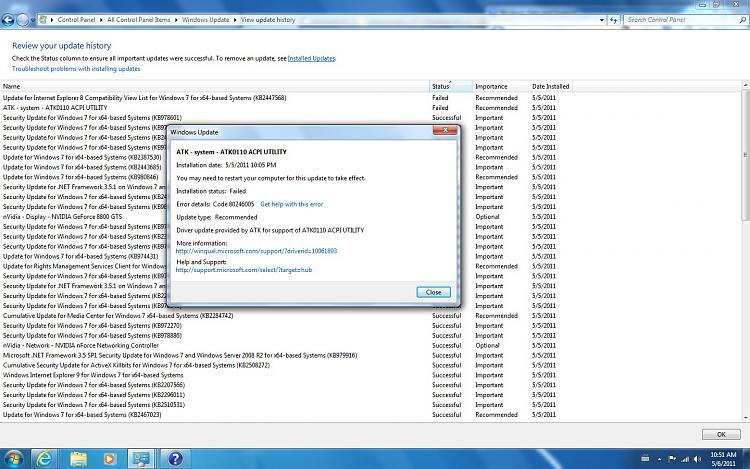The height and width of the screenshot is (469, 750).
Task: Click the OK button at bottom right
Action: (721, 435)
